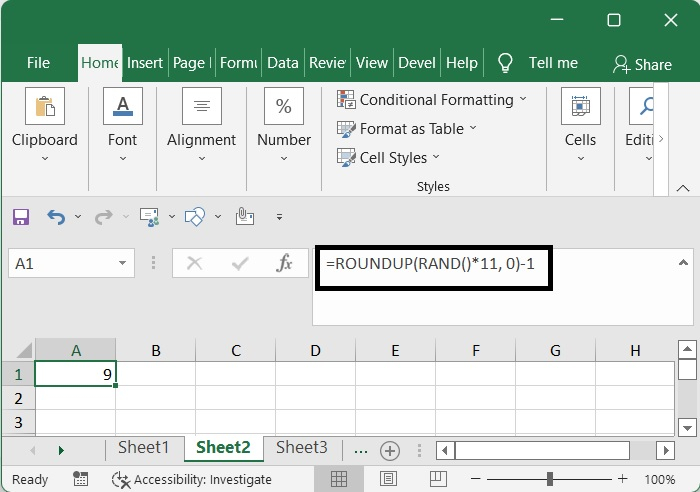The height and width of the screenshot is (492, 700).
Task: Click horizontal scrollbar right arrow
Action: [x=666, y=450]
